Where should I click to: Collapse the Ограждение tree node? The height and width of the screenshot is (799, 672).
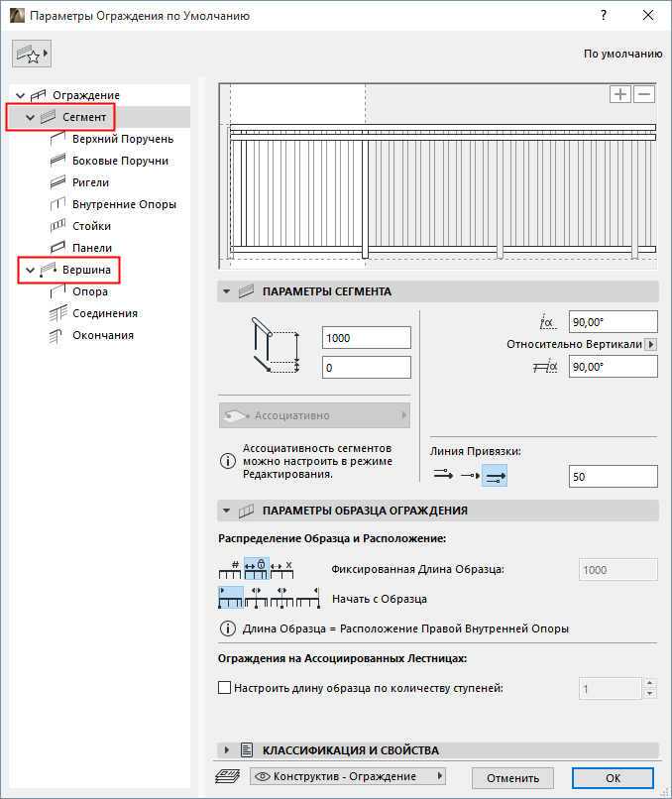coord(21,95)
